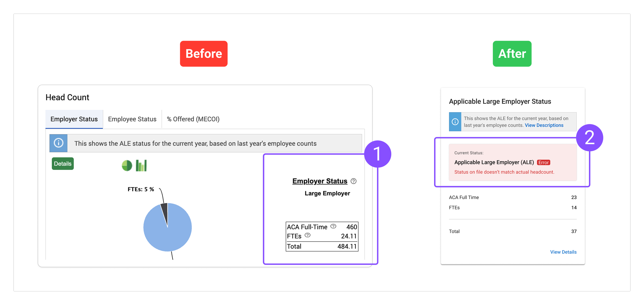The width and height of the screenshot is (644, 305).
Task: Click info icon in Head Count banner
Action: click(x=58, y=143)
